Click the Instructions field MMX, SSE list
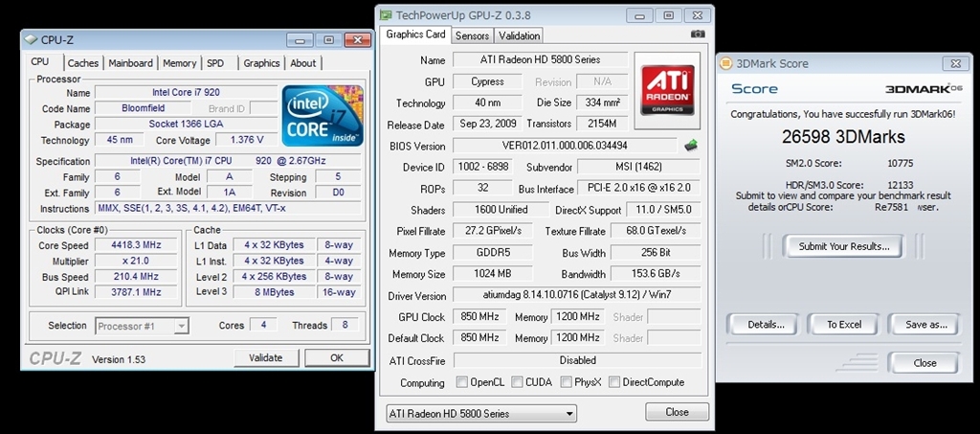Image resolution: width=980 pixels, height=434 pixels. [x=228, y=208]
